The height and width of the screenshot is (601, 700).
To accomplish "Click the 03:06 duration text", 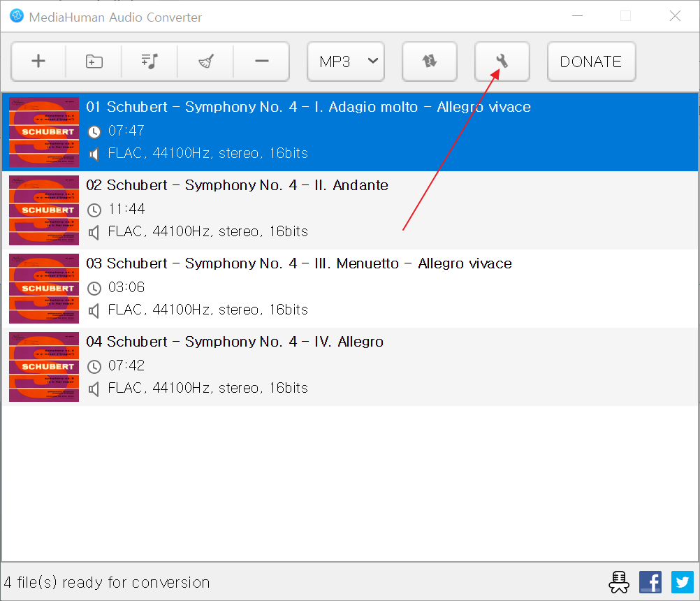I will coord(126,287).
